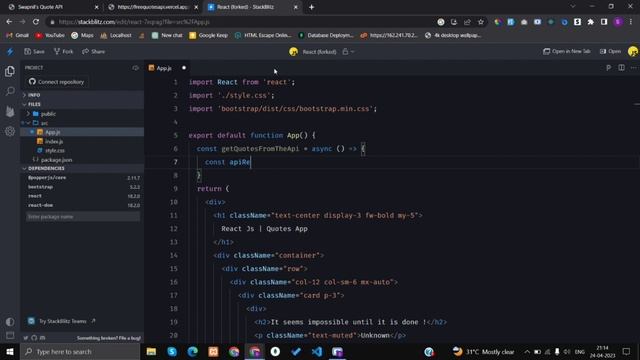Connect repository with GitHub button

click(x=56, y=82)
